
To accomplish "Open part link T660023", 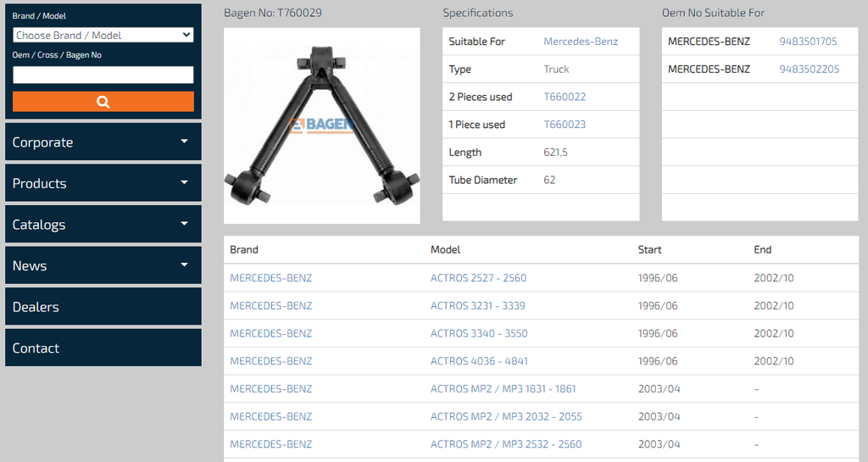I will pos(565,125).
